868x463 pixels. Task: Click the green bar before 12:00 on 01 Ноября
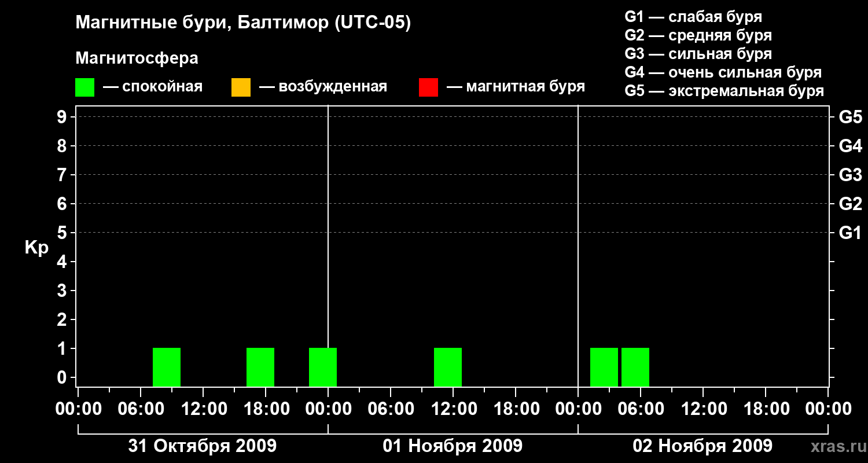coord(448,367)
